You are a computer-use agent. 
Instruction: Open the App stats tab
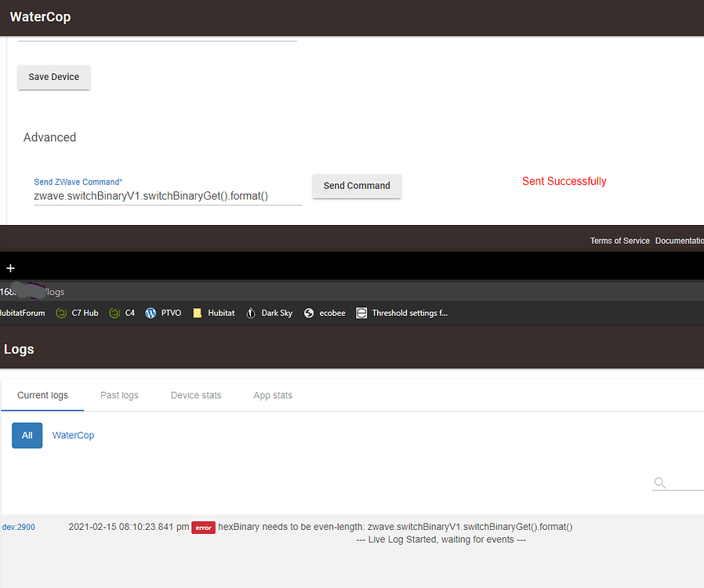(x=273, y=395)
